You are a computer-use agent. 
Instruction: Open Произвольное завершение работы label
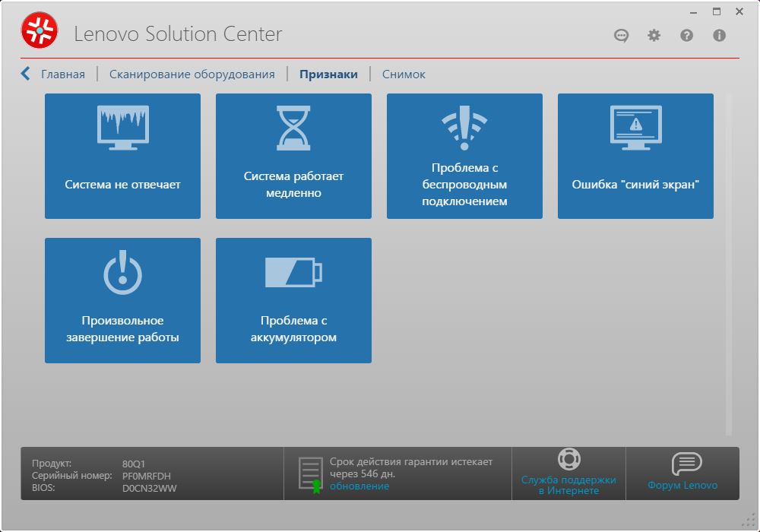122,329
